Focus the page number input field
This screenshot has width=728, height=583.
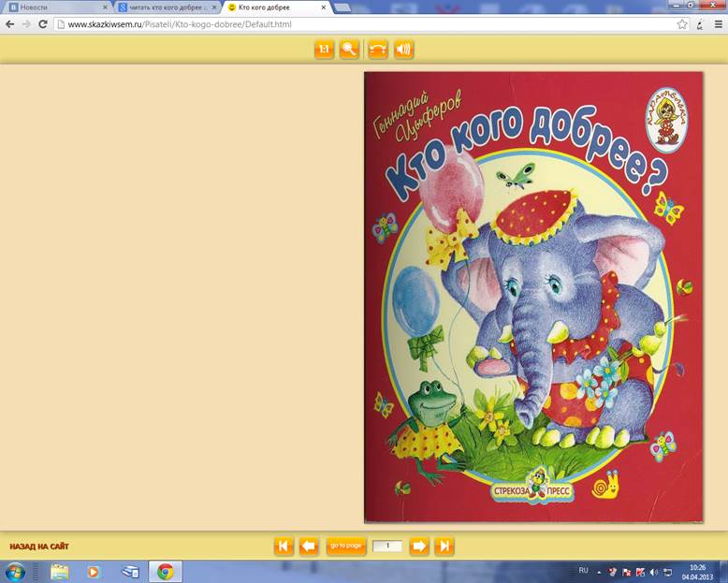point(387,546)
